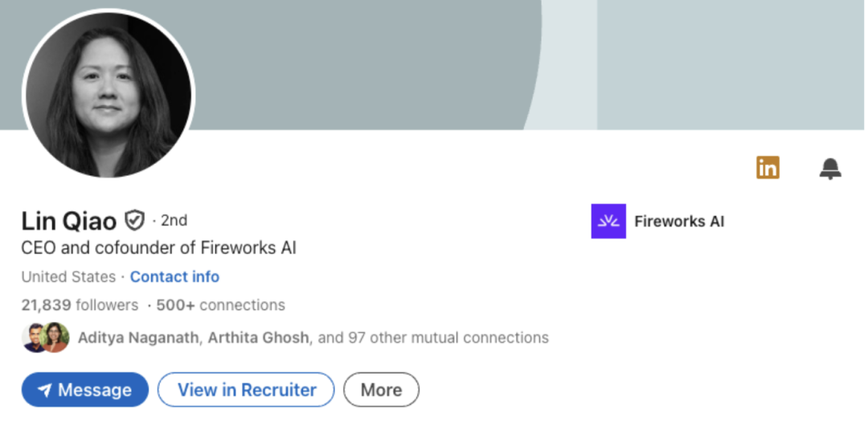
Task: Click the purple Fireworks AI logo
Action: click(x=608, y=221)
